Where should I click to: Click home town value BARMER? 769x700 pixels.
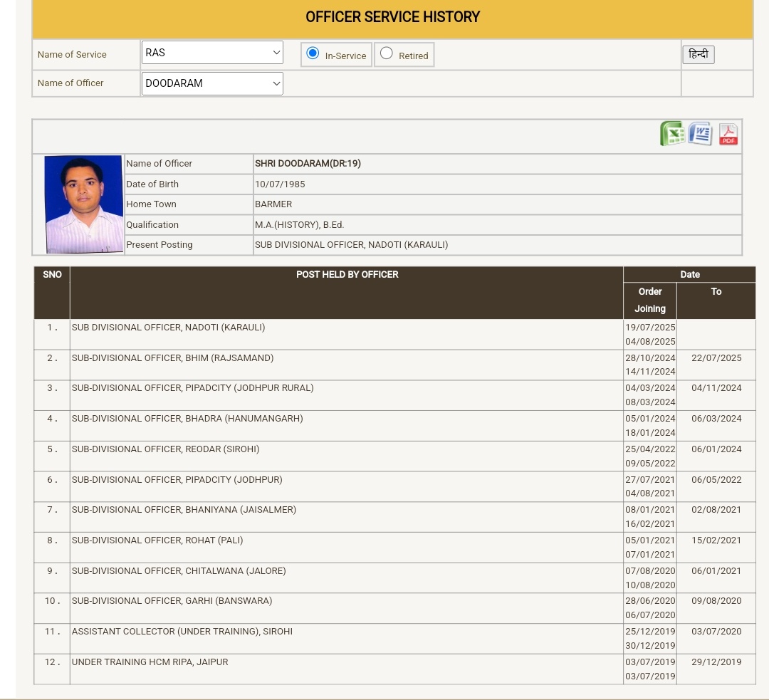click(x=273, y=204)
